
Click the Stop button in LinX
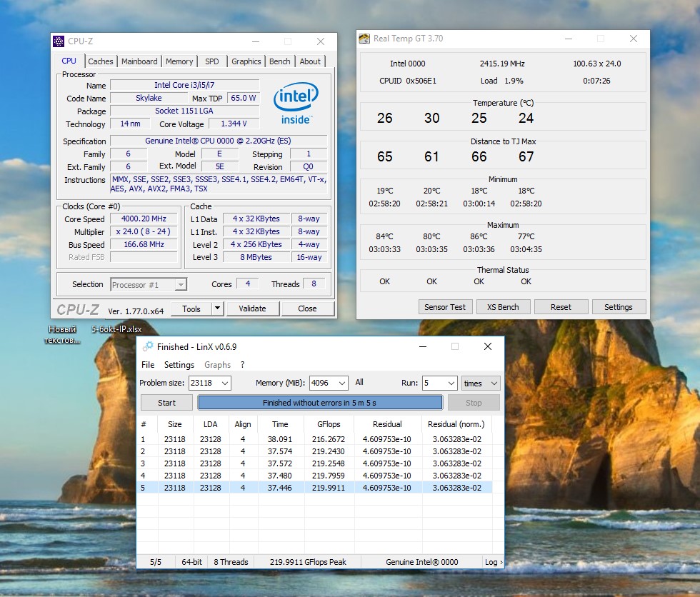pos(474,403)
